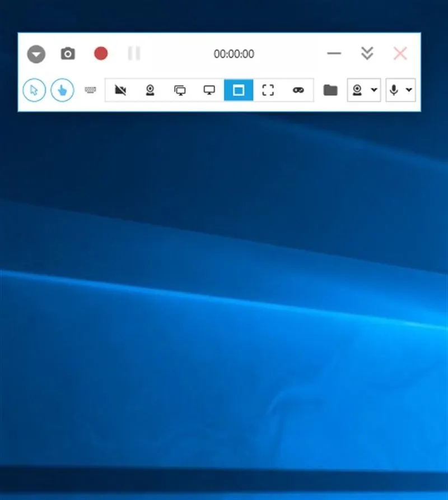The height and width of the screenshot is (500, 448).
Task: Click the 00:00:00 timer display
Action: (233, 54)
